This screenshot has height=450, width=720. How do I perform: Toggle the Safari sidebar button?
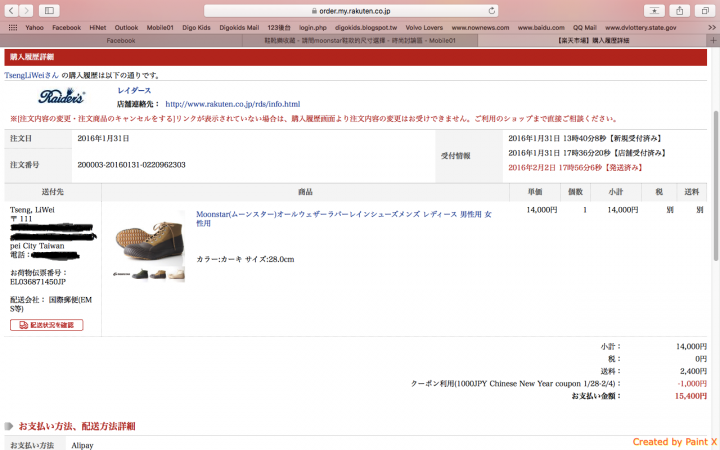point(49,10)
